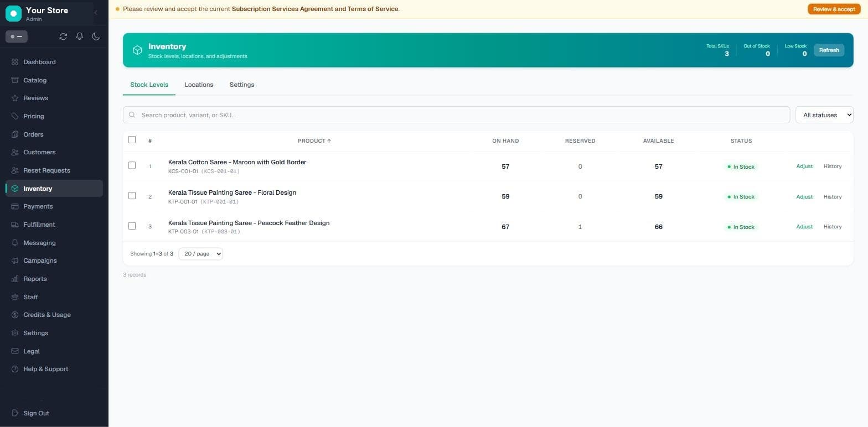Viewport: 868px width, 427px height.
Task: Open the Orders page
Action: 54,134
